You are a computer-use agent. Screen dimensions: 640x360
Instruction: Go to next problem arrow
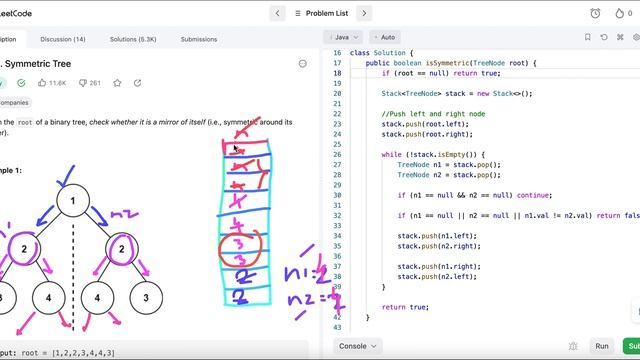(x=364, y=13)
